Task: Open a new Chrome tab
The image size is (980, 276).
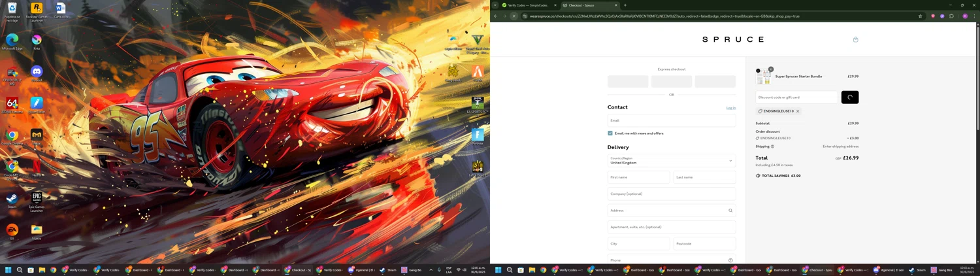Action: click(625, 5)
